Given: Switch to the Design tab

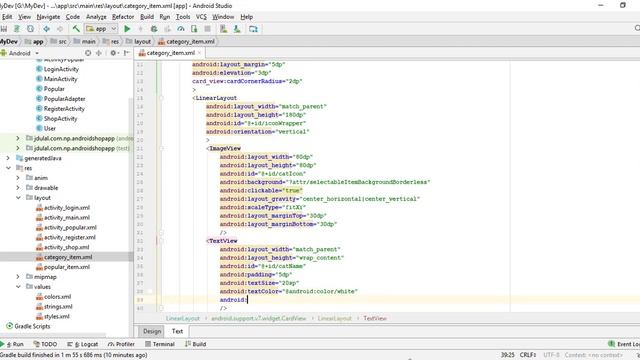Looking at the screenshot, I should tap(152, 331).
